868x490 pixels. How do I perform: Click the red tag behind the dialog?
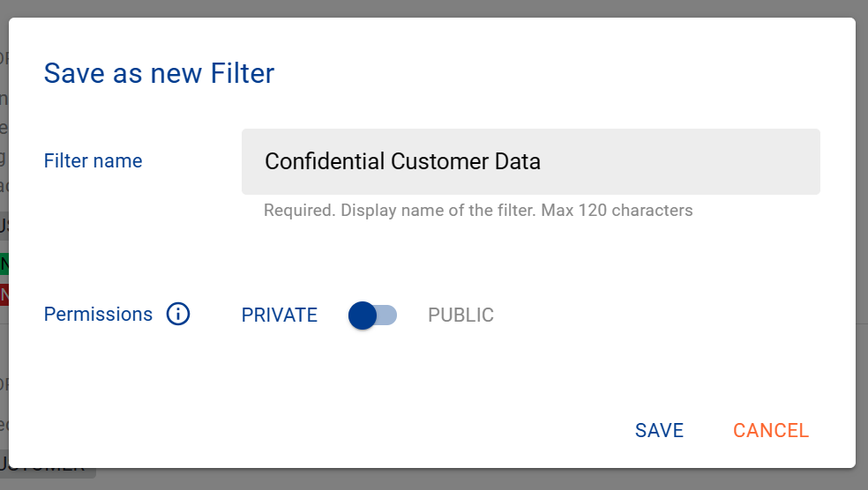[x=4, y=293]
